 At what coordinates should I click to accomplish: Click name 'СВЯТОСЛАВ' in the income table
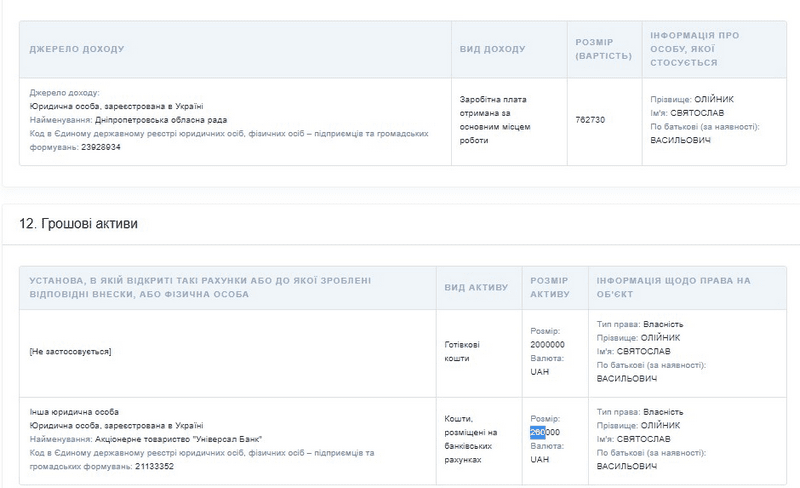[x=697, y=113]
